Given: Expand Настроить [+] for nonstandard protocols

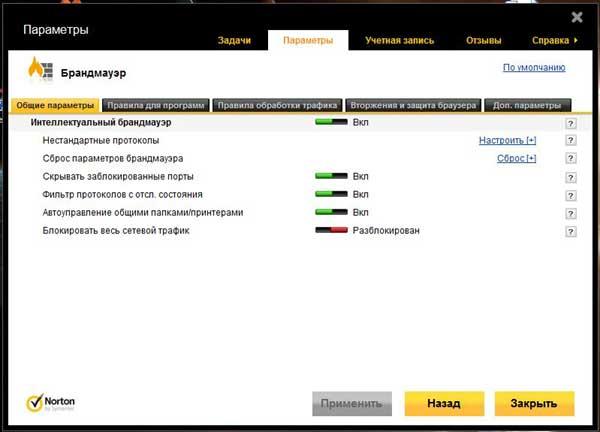Looking at the screenshot, I should pyautogui.click(x=507, y=140).
